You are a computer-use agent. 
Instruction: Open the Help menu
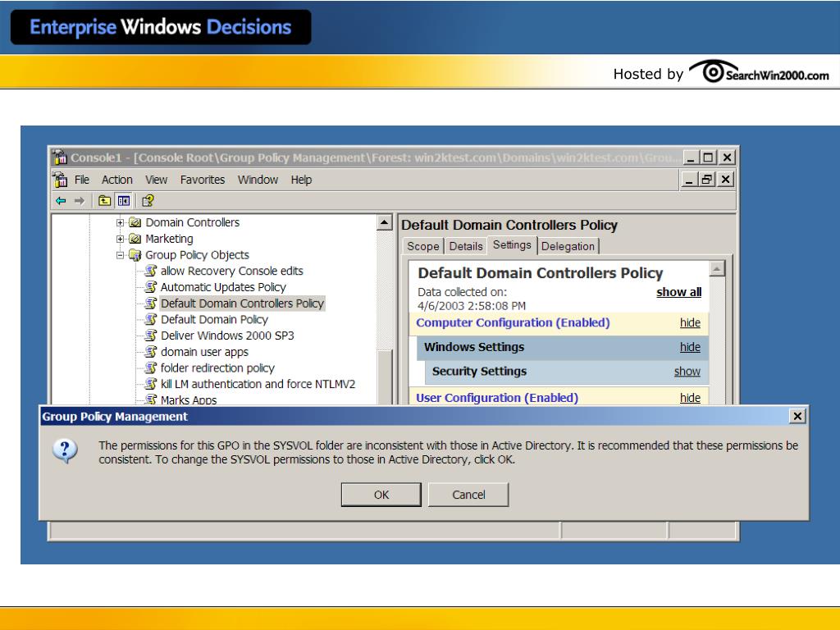tap(301, 180)
